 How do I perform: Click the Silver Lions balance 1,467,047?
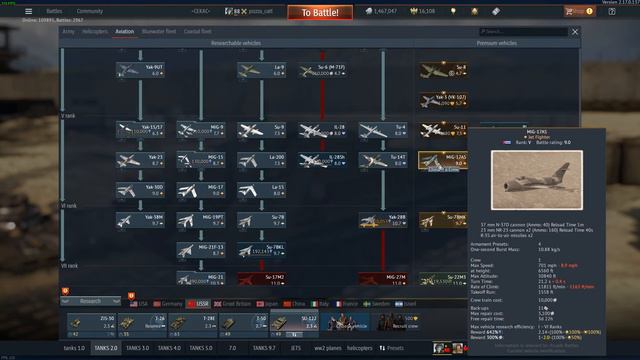[x=381, y=11]
